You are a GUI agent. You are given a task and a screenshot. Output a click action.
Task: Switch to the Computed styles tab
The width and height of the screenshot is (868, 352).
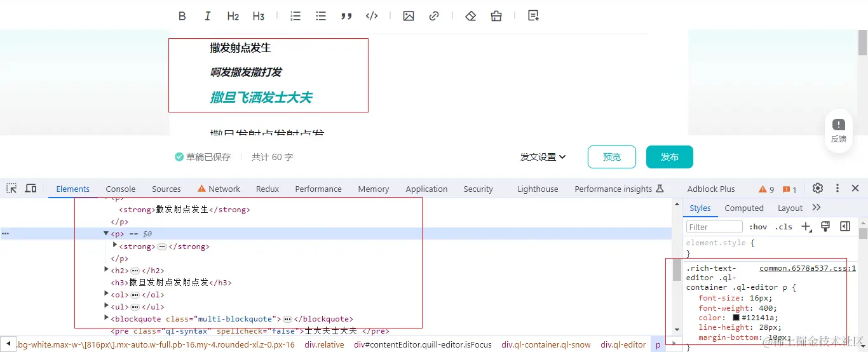click(x=744, y=208)
